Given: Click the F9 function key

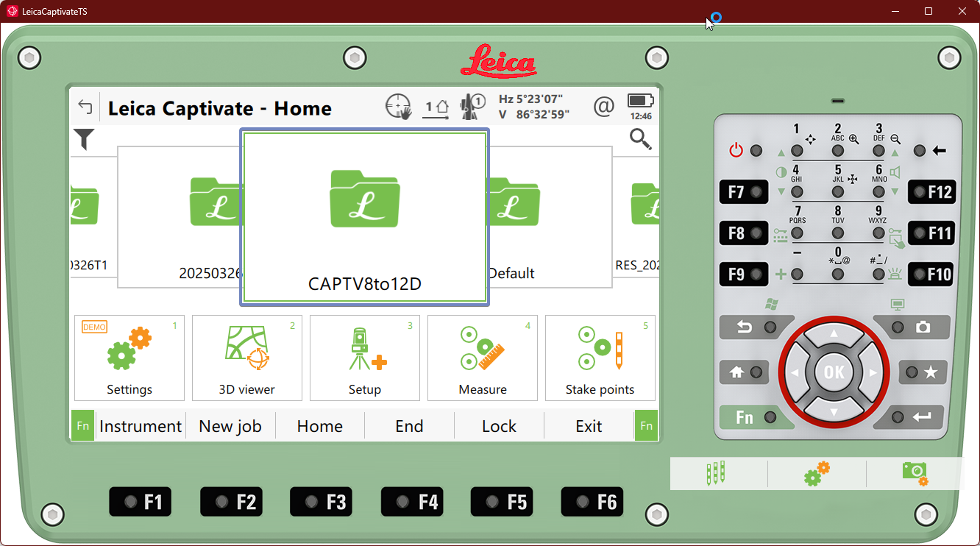Looking at the screenshot, I should pyautogui.click(x=744, y=274).
